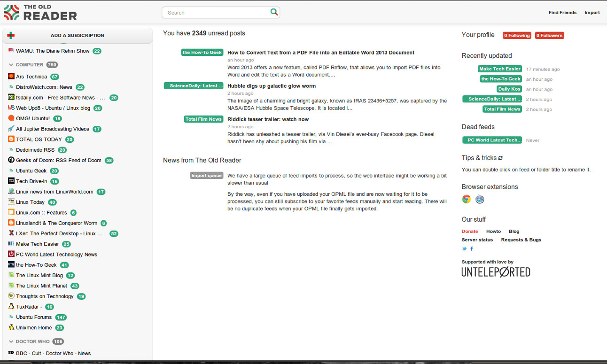Open the PDF to Word 2013 article

click(x=321, y=53)
